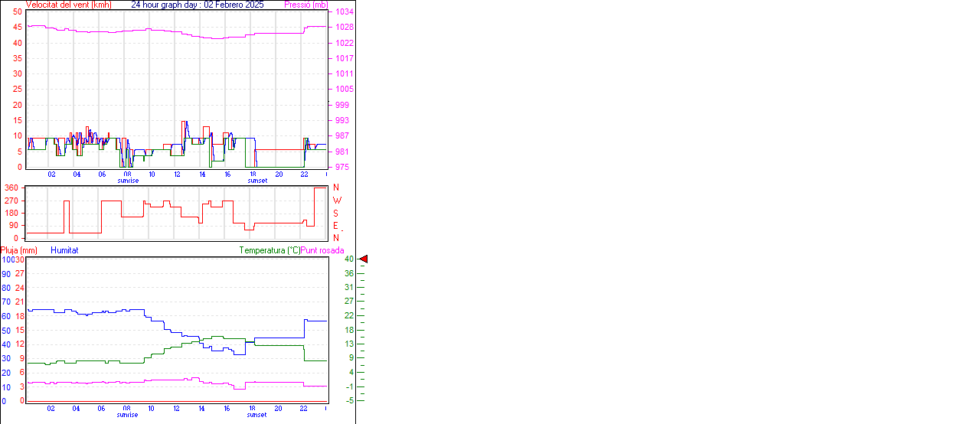Image resolution: width=980 pixels, height=424 pixels.
Task: Click the 'W' wind direction compass label
Action: click(x=336, y=200)
